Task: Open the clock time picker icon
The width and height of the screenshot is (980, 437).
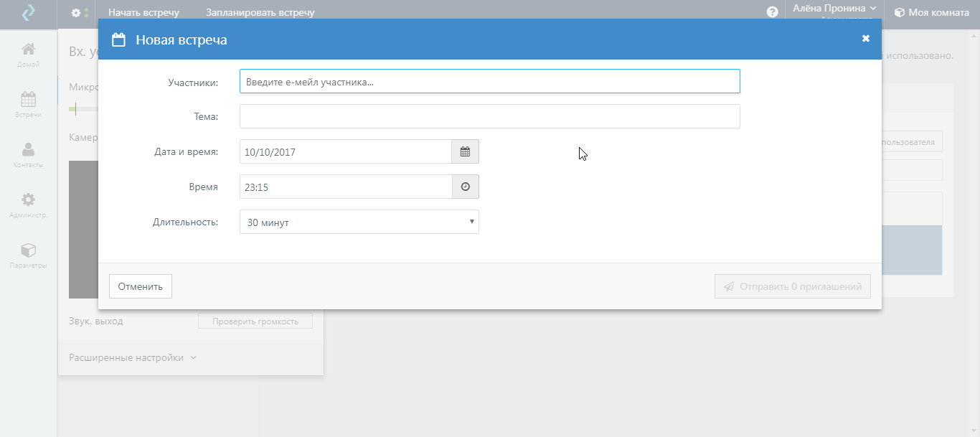Action: [x=465, y=187]
